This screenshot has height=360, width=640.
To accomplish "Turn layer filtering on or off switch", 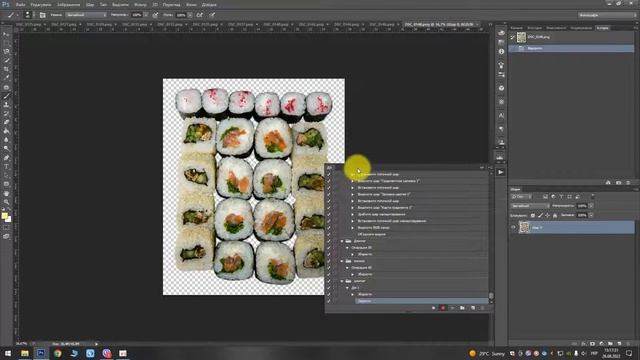I will 593,197.
